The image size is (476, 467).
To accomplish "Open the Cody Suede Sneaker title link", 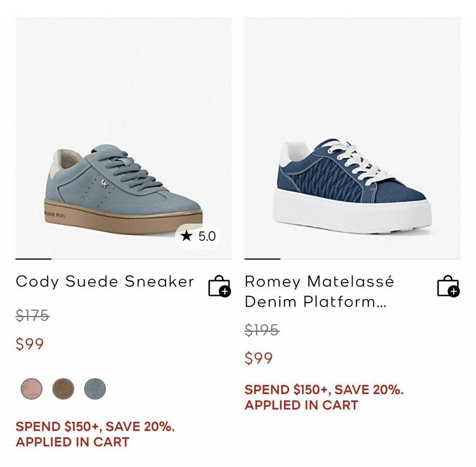I will (105, 282).
